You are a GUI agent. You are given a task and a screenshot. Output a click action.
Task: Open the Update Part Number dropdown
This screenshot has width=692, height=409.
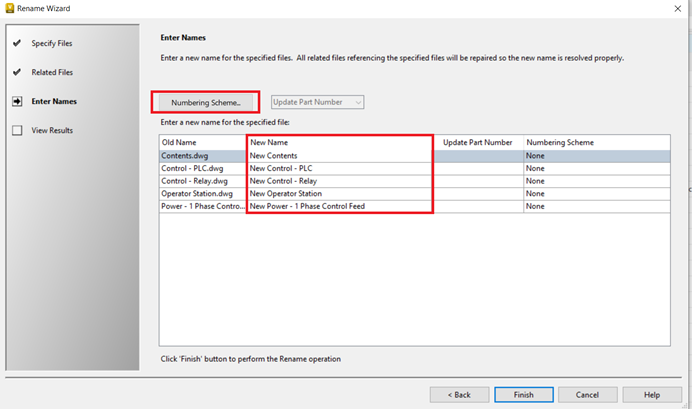tap(317, 102)
